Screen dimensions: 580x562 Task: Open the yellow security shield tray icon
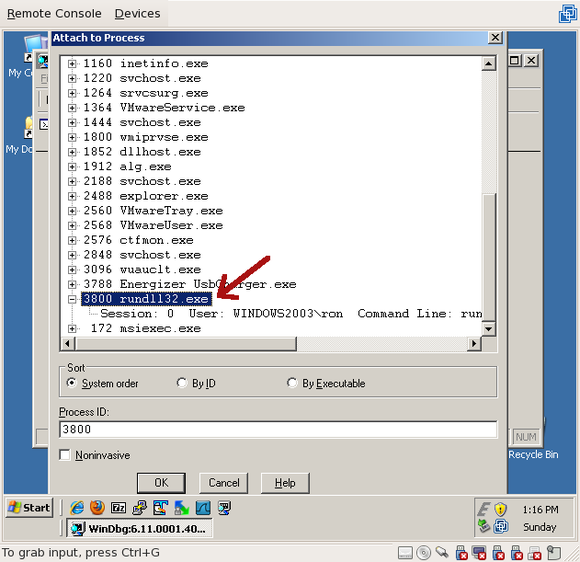pyautogui.click(x=500, y=509)
